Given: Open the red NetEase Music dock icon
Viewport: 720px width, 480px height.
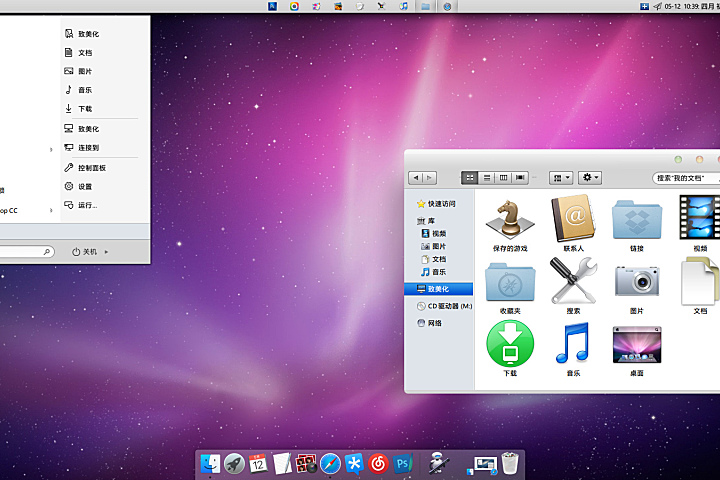Looking at the screenshot, I should pos(378,464).
